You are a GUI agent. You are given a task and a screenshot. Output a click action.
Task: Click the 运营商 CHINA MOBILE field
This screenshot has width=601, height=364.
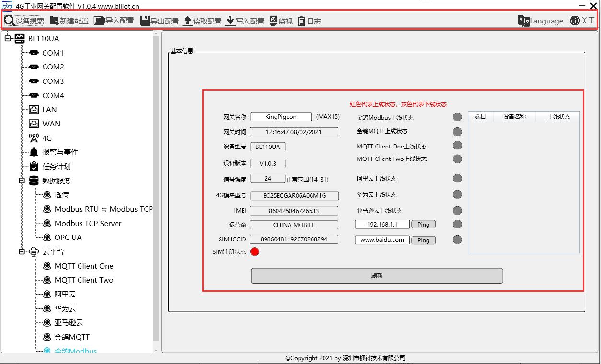tap(294, 225)
